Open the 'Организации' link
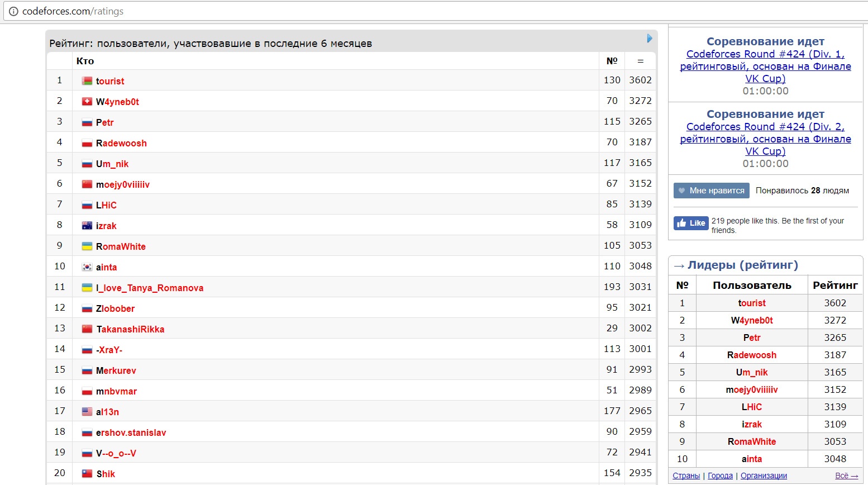 764,476
